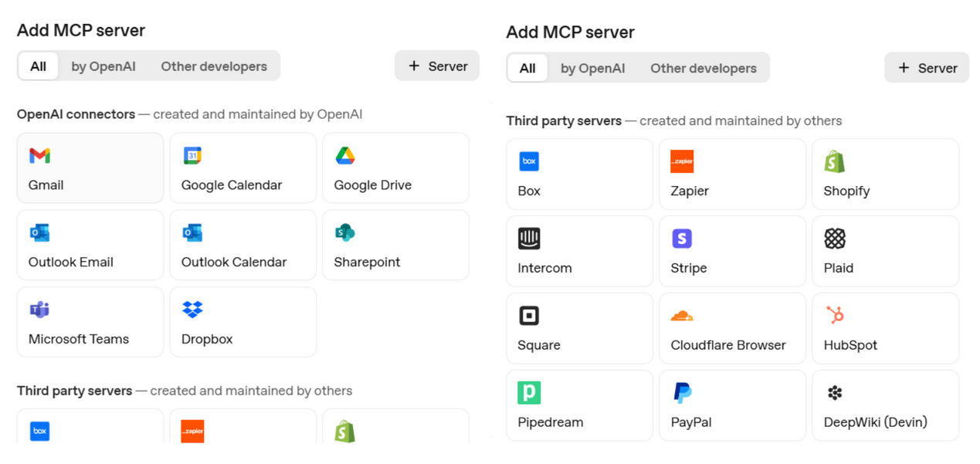The image size is (980, 464).
Task: Click the Google Calendar label
Action: (x=232, y=185)
